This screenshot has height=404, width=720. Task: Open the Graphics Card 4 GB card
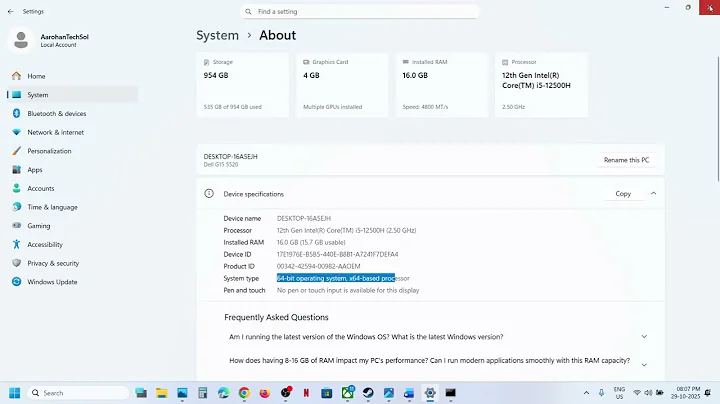[342, 85]
